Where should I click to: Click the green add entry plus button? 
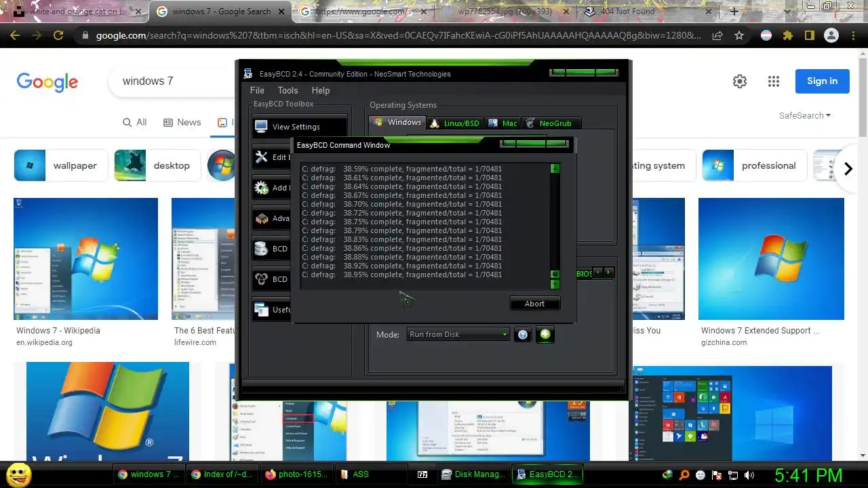(x=545, y=334)
